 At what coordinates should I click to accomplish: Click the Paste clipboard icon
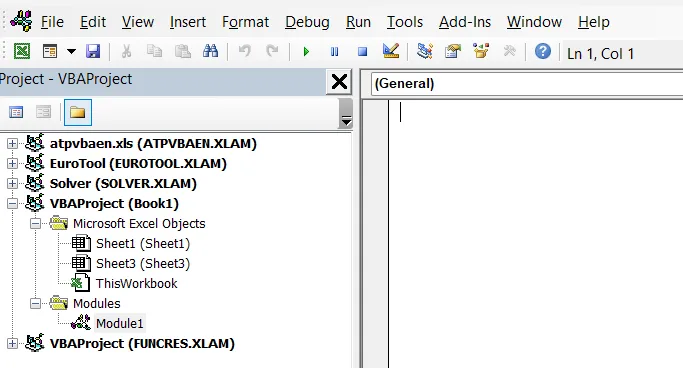tap(183, 51)
